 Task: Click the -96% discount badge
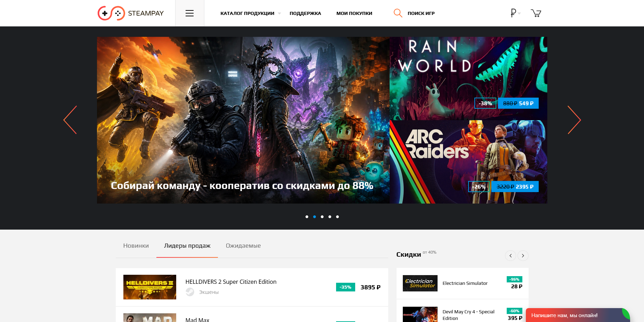pyautogui.click(x=514, y=279)
